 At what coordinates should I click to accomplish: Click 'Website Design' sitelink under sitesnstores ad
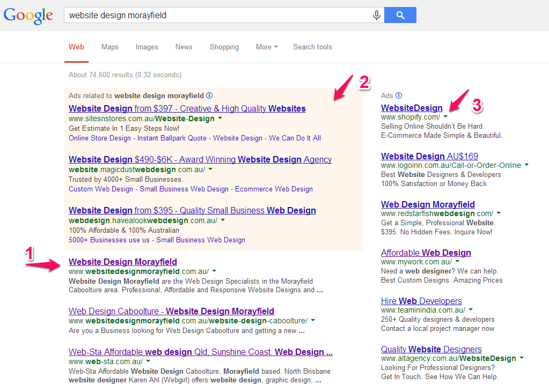pos(238,138)
